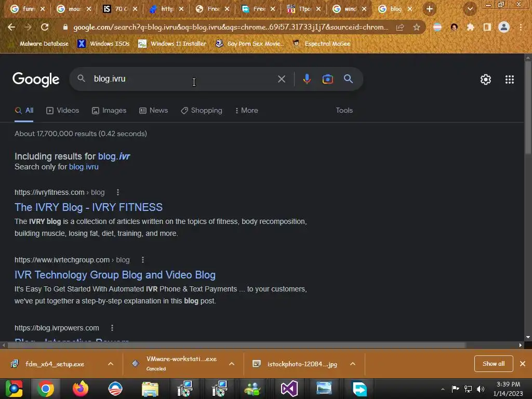Viewport: 532px width, 399px height.
Task: Expand options for VMware-workstation download
Action: pyautogui.click(x=232, y=364)
